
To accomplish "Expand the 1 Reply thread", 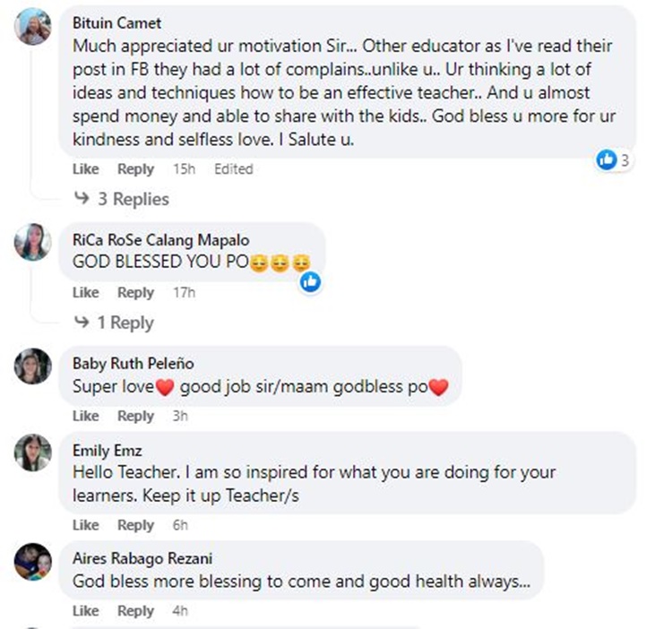I will click(x=116, y=323).
